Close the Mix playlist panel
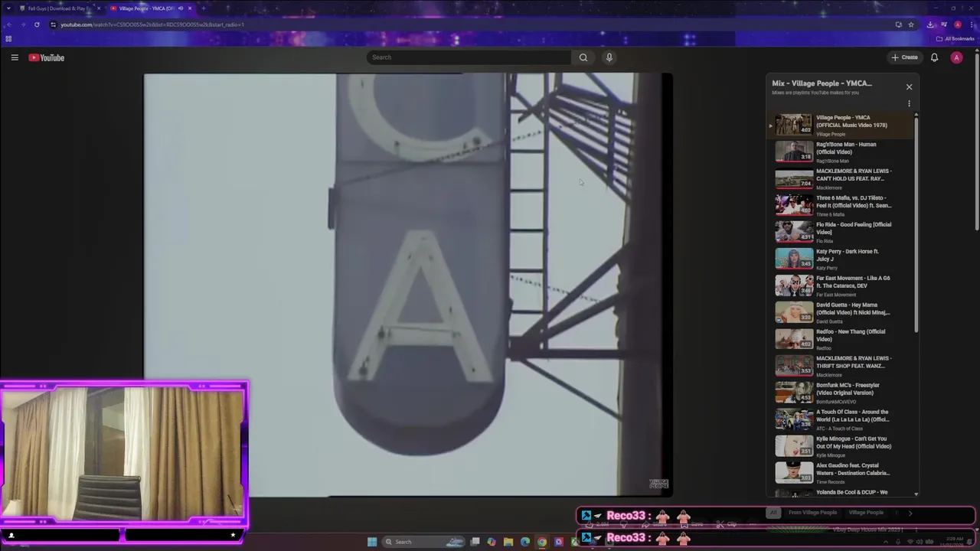Screen dimensions: 980x551 909,86
